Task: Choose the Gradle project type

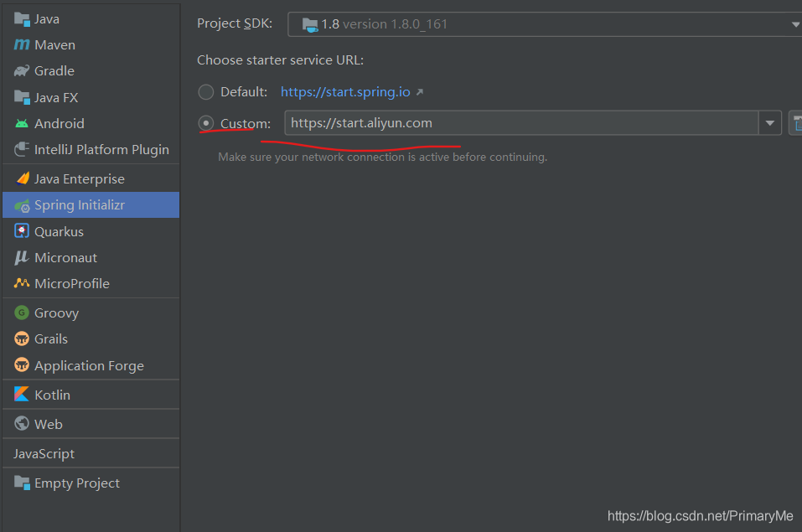Action: (91, 70)
